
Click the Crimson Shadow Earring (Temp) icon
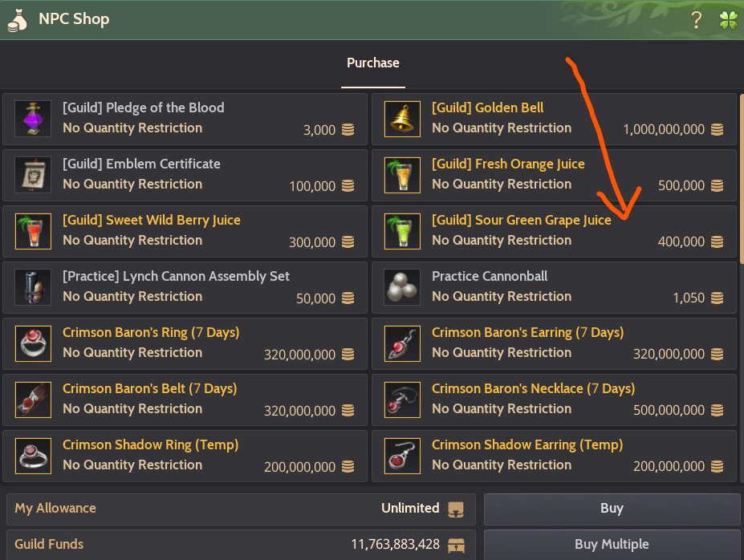pyautogui.click(x=401, y=455)
